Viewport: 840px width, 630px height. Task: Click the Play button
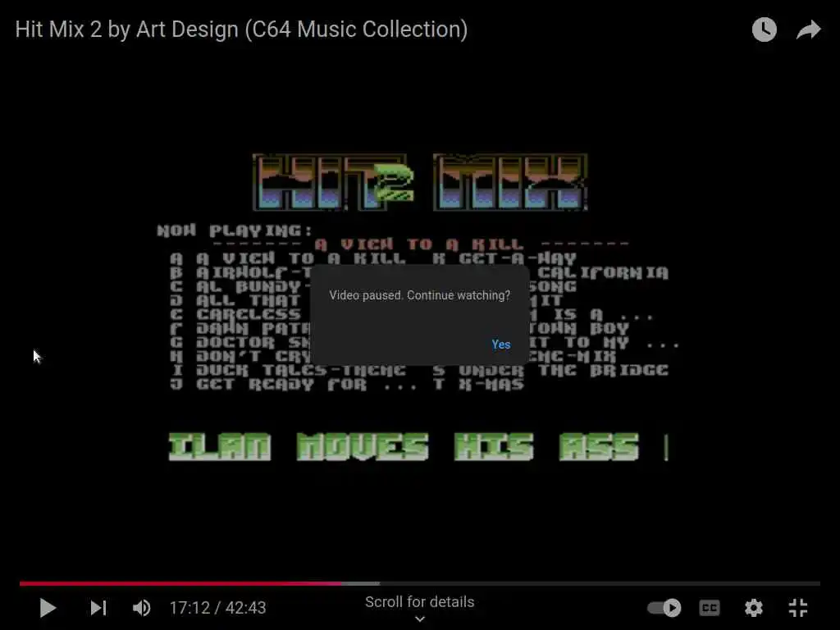(x=48, y=608)
